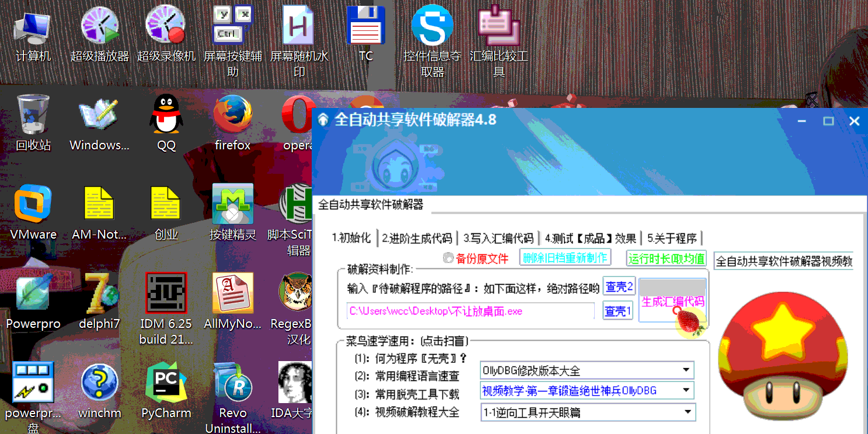868x434 pixels.
Task: Click the 何为程序『无壳』 link
Action: coord(411,358)
